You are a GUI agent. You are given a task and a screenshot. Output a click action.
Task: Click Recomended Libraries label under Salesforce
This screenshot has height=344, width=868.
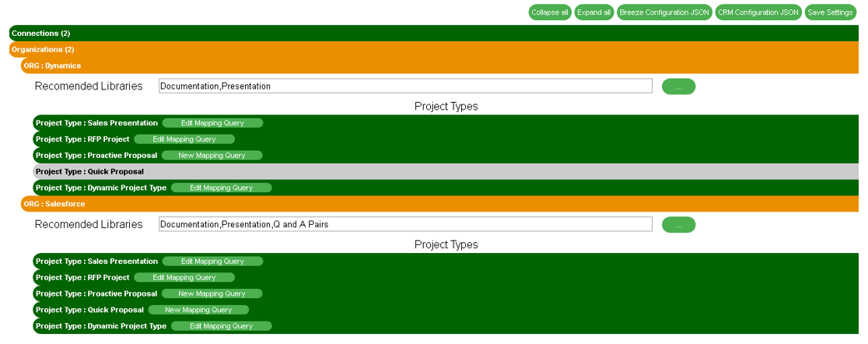coord(89,225)
